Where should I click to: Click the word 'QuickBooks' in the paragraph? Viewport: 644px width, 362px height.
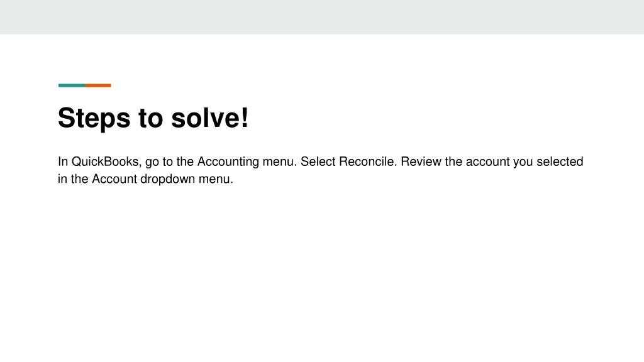106,162
